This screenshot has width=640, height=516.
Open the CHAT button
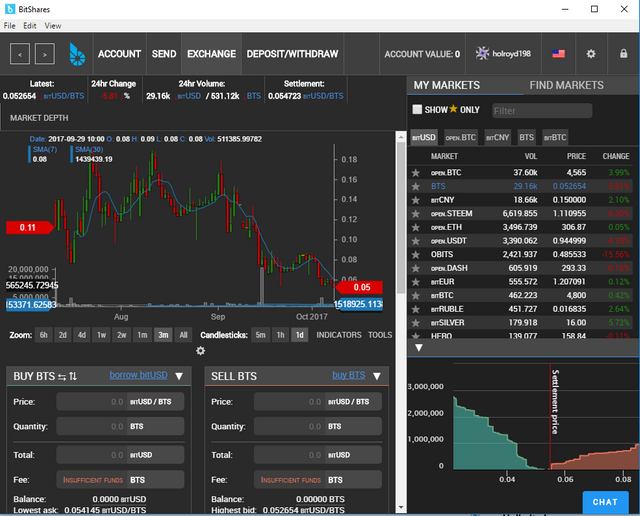605,502
